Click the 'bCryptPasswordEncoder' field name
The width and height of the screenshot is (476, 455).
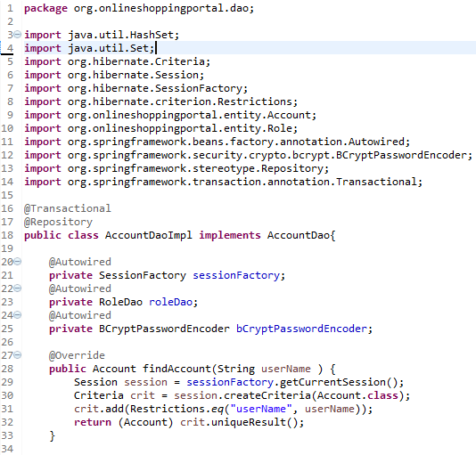pos(301,329)
